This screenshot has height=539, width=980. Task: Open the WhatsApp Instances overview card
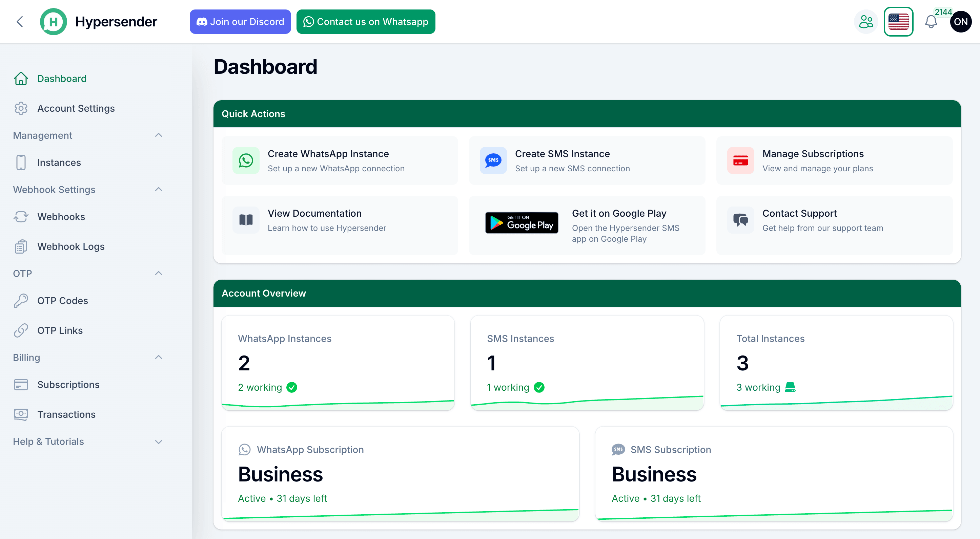coord(338,363)
